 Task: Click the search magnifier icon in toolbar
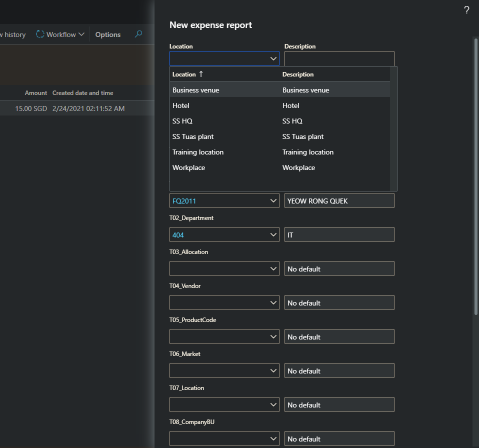point(138,34)
